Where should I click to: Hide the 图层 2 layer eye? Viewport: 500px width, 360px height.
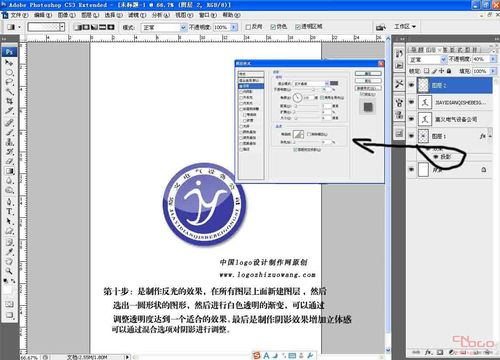(x=412, y=85)
